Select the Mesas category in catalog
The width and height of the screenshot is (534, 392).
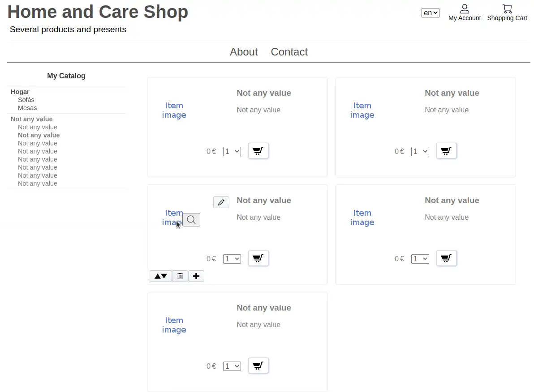point(27,108)
